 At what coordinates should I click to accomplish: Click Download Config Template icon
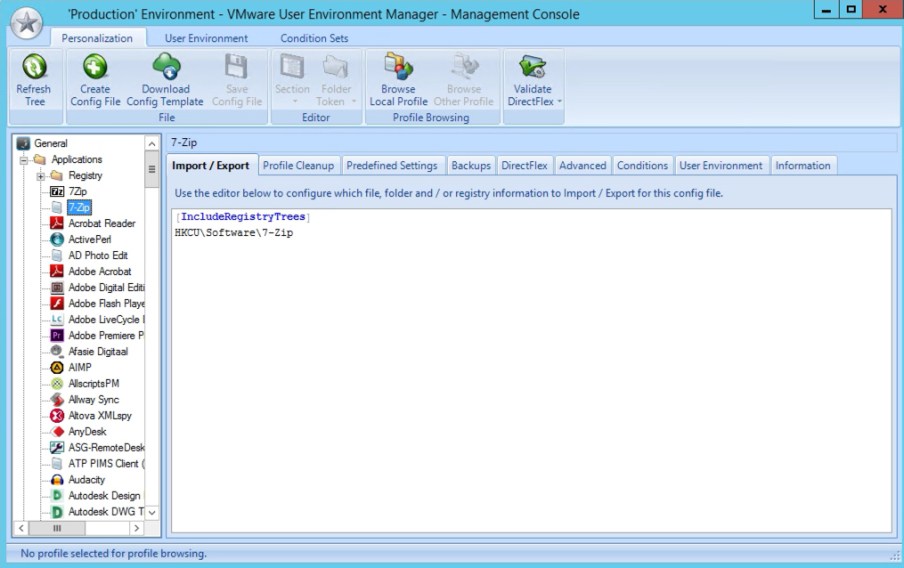[166, 66]
